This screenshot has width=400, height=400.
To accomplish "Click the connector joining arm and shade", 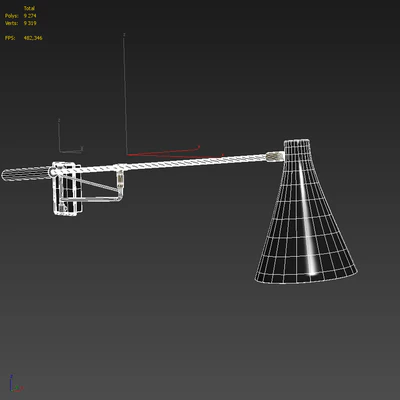I will 275,156.
